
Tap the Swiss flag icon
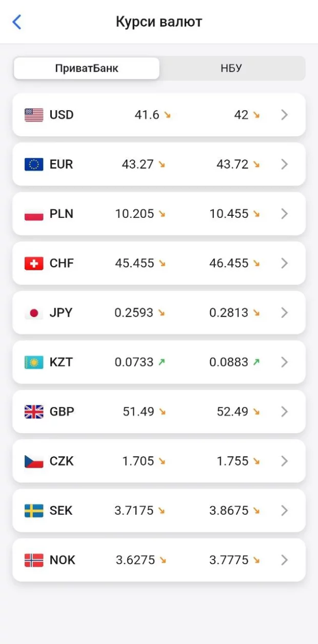pos(34,263)
